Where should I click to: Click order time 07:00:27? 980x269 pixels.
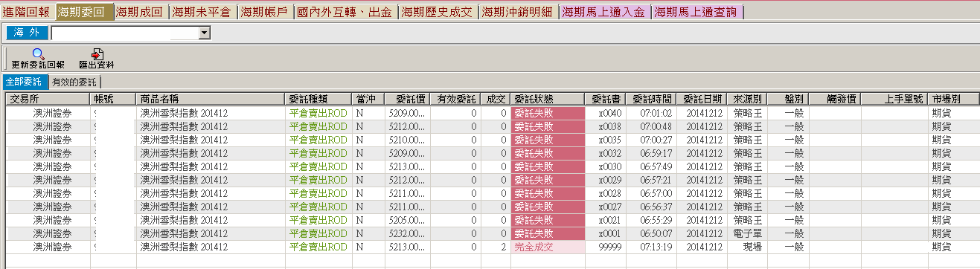[x=656, y=140]
